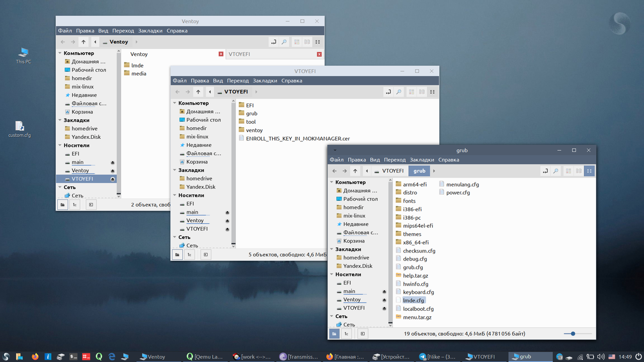The width and height of the screenshot is (644, 362).
Task: Go up one folder in VTOYEFI window
Action: click(198, 92)
